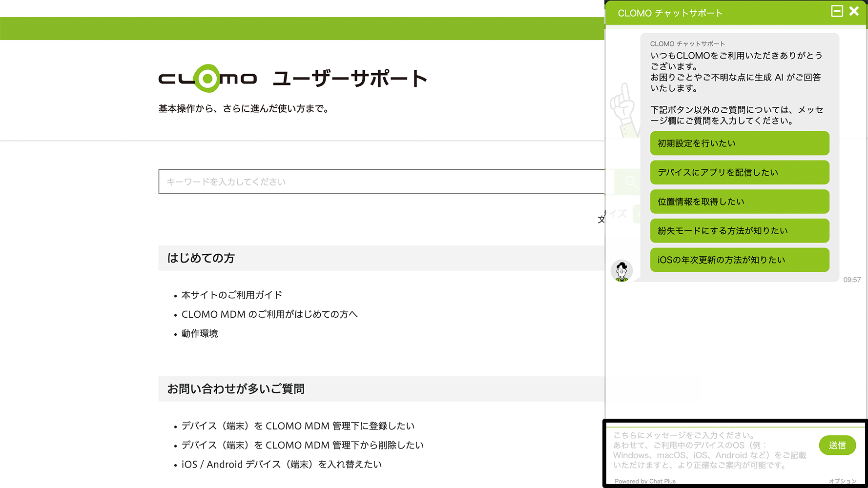Select 紛失モードにする方法が知りたい option

click(x=739, y=231)
